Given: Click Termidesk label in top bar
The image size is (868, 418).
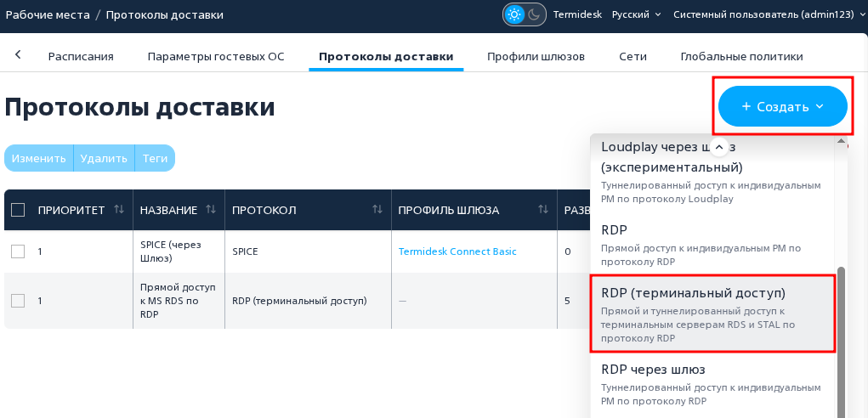Looking at the screenshot, I should pyautogui.click(x=577, y=14).
